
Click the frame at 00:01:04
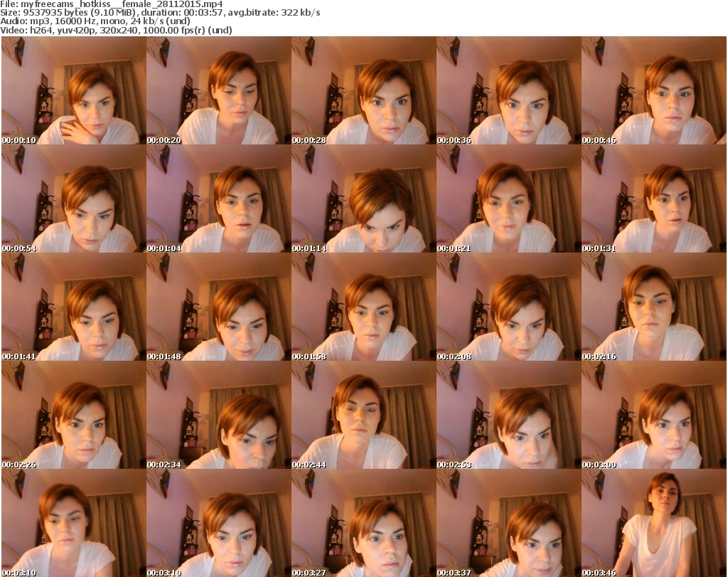pyautogui.click(x=219, y=198)
